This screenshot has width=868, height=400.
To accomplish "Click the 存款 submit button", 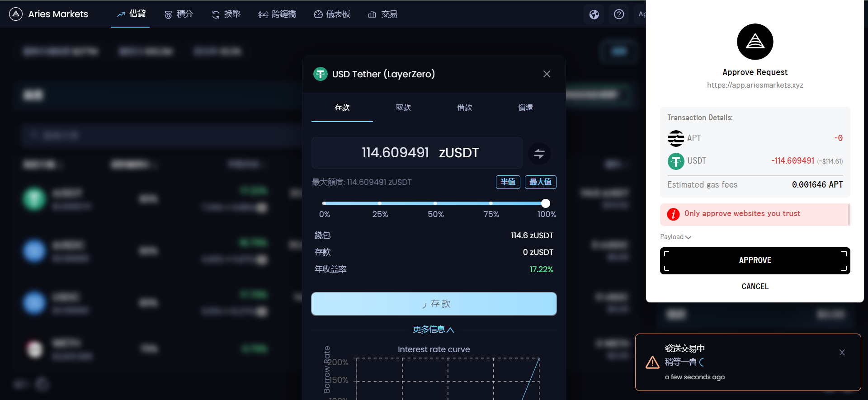I will [x=434, y=304].
